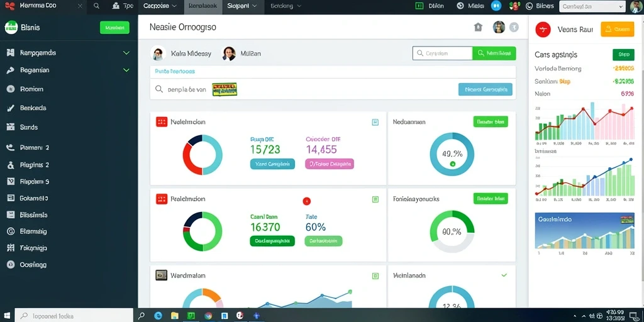
Task: Open the top-right combo box dropdown
Action: (592, 6)
